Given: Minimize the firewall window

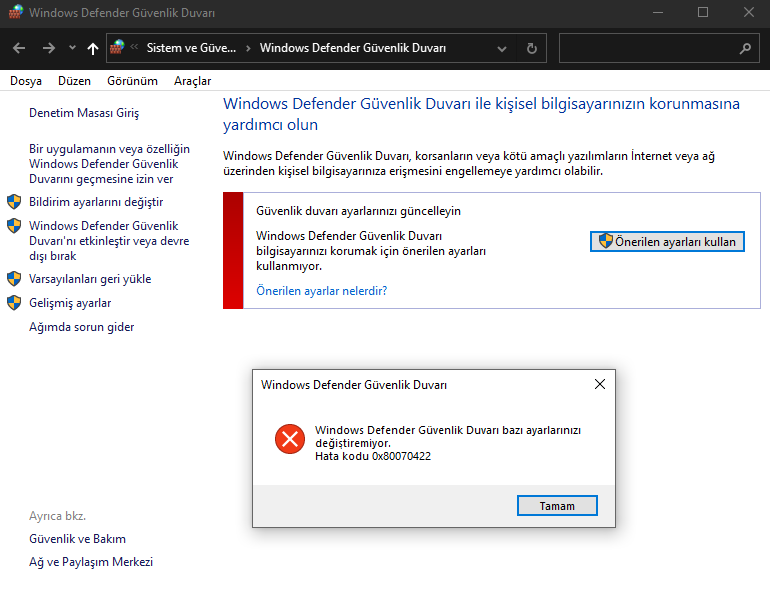Looking at the screenshot, I should pyautogui.click(x=658, y=12).
